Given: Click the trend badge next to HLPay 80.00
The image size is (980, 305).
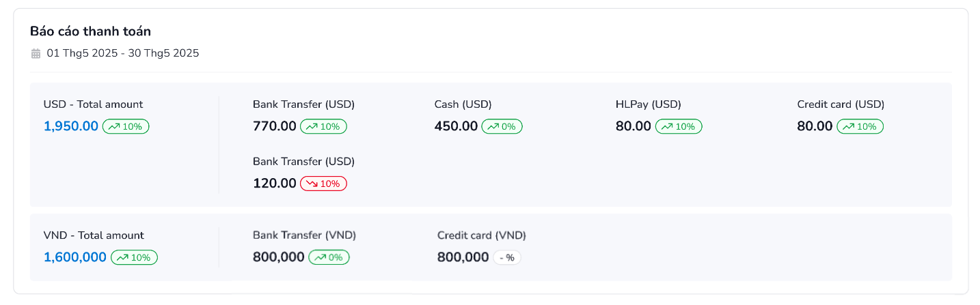Looking at the screenshot, I should pos(679,126).
